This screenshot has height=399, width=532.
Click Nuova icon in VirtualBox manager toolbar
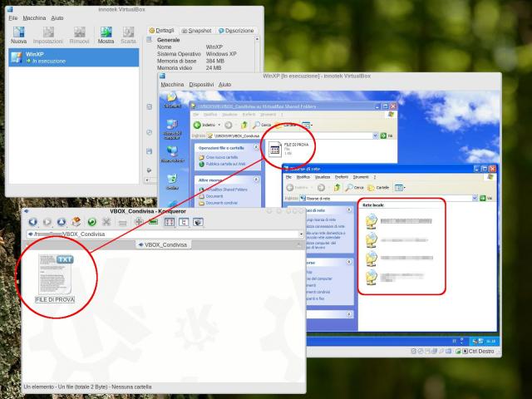[18, 35]
